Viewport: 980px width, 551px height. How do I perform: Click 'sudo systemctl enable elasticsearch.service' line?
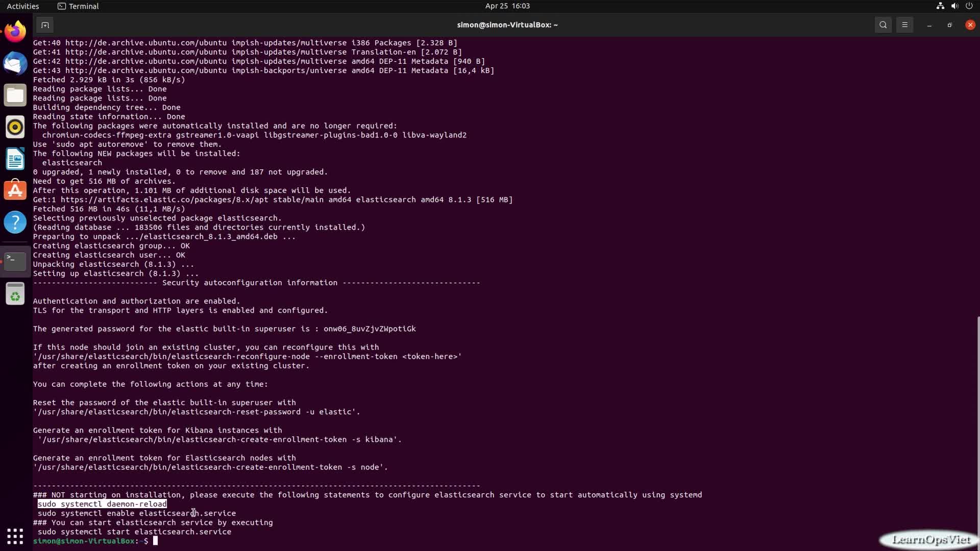coord(137,513)
